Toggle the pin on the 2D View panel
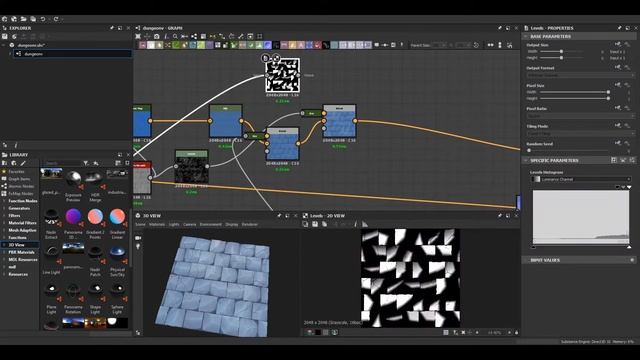 [x=500, y=215]
